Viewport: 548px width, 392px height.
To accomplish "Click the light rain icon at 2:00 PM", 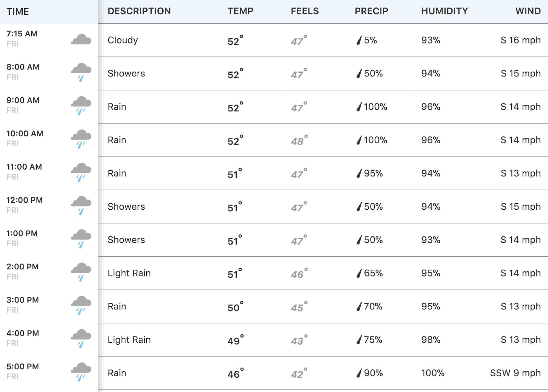I will click(81, 272).
